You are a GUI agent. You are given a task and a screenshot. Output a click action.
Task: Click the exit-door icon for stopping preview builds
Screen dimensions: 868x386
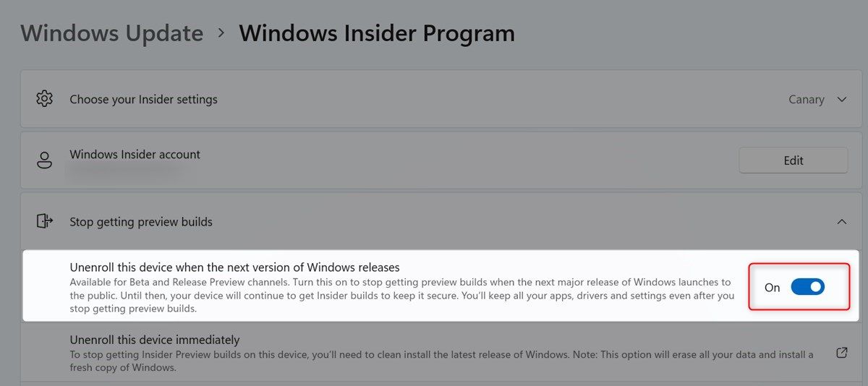tap(45, 221)
